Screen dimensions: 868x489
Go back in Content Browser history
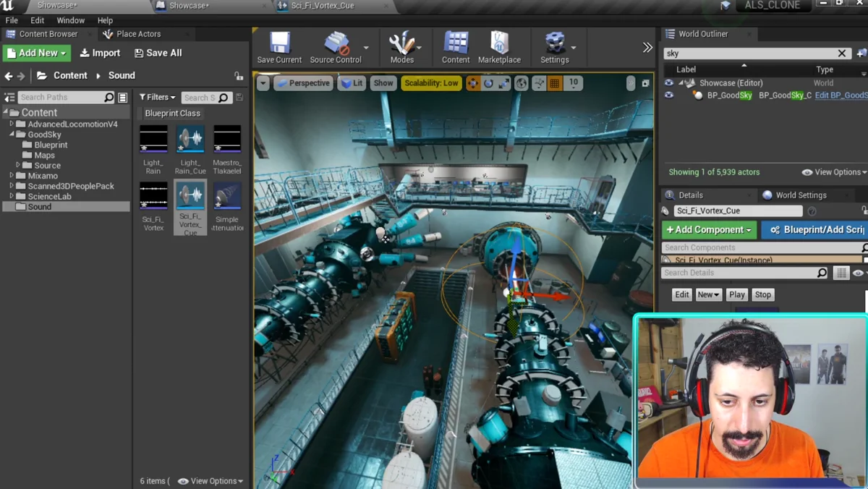9,76
